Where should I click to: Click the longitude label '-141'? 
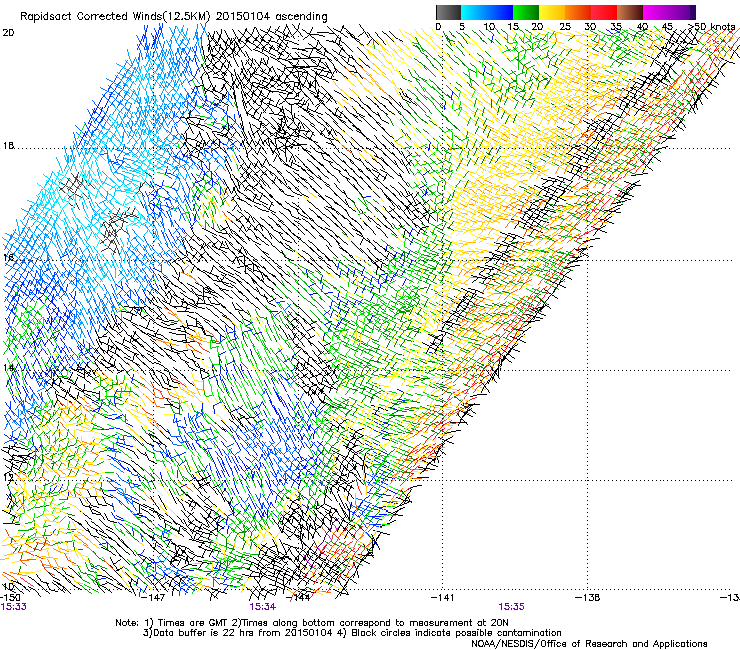pyautogui.click(x=442, y=598)
